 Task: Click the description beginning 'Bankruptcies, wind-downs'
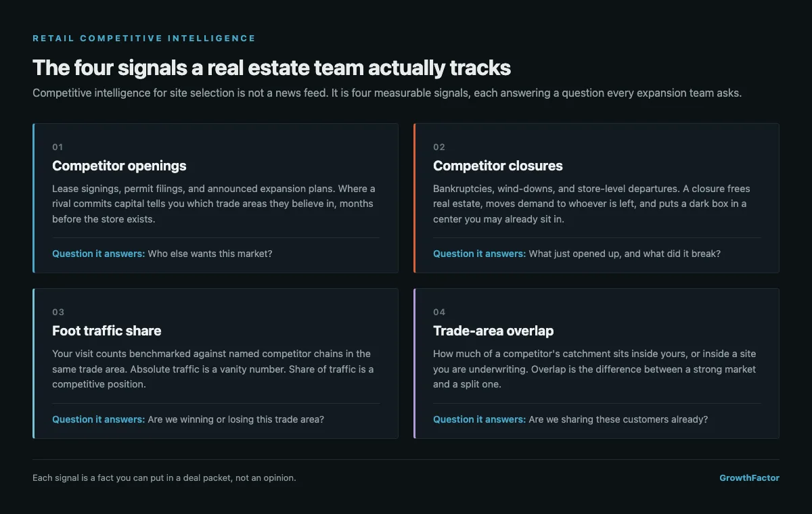(x=592, y=204)
